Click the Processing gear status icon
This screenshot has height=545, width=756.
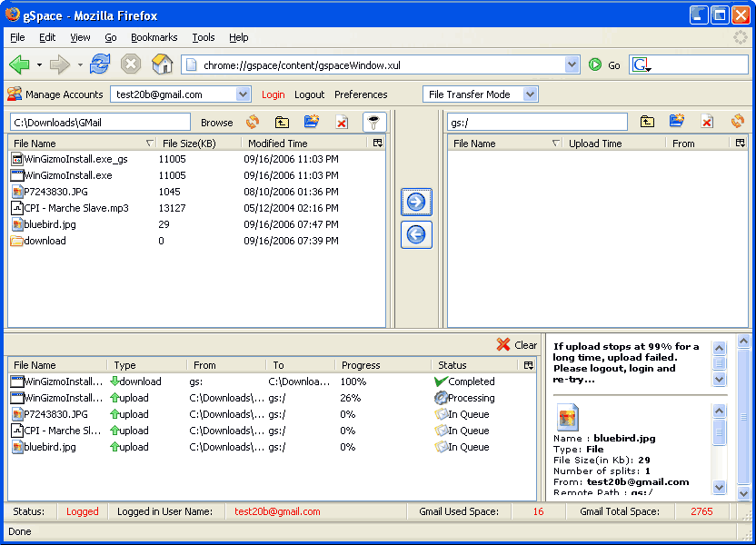pyautogui.click(x=441, y=398)
